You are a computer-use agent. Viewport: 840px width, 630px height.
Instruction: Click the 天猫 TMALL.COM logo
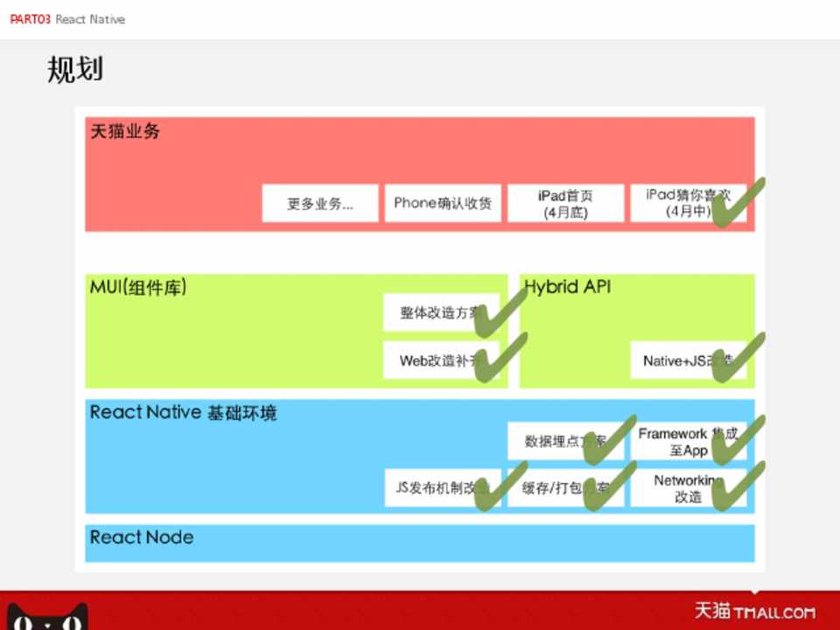click(754, 611)
